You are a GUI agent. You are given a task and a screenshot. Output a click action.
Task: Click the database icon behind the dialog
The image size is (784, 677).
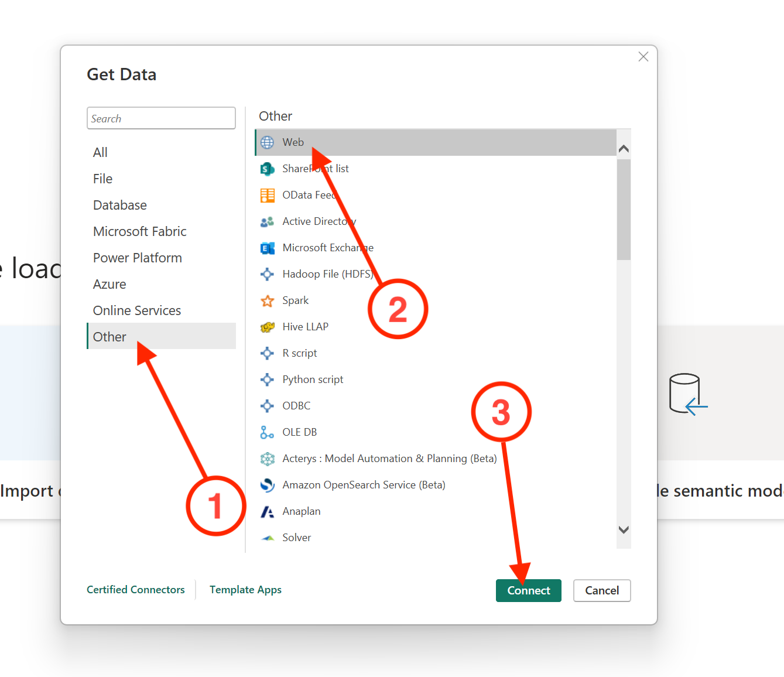tap(688, 394)
